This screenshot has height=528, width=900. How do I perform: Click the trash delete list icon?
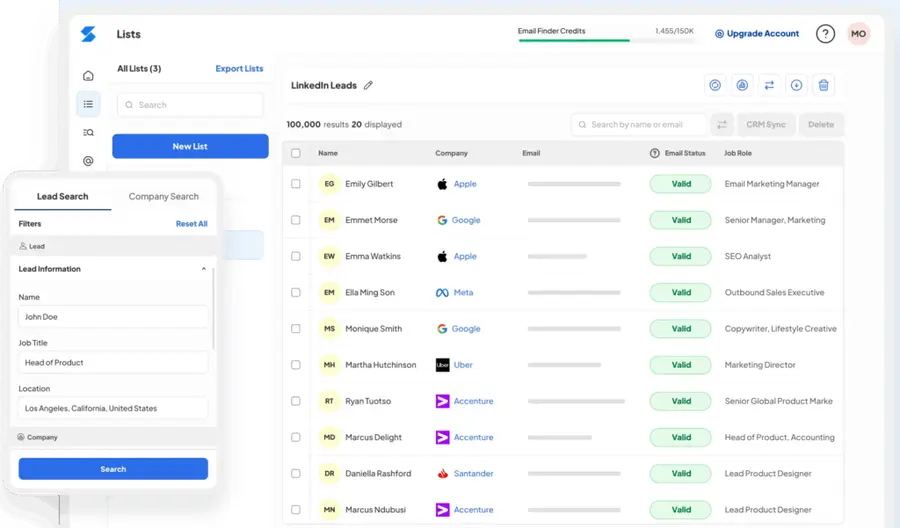[x=823, y=85]
